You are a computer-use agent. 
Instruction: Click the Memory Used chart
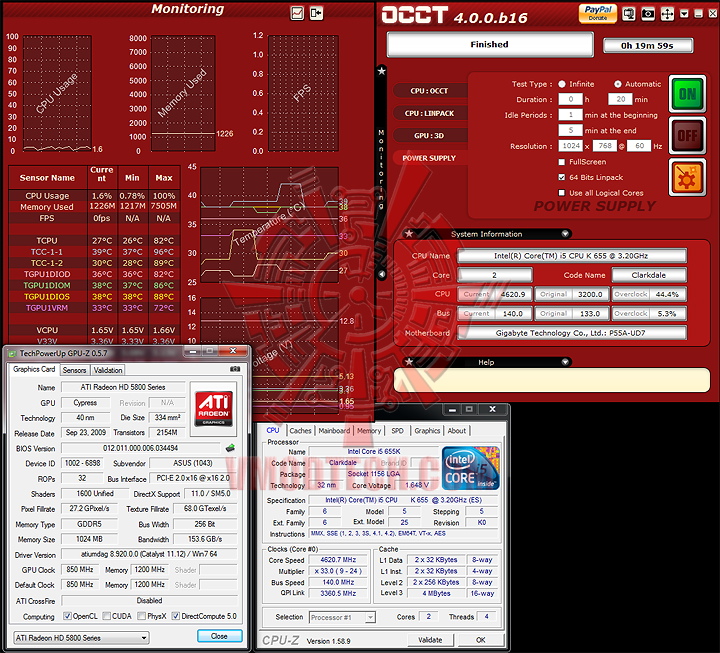coord(183,93)
